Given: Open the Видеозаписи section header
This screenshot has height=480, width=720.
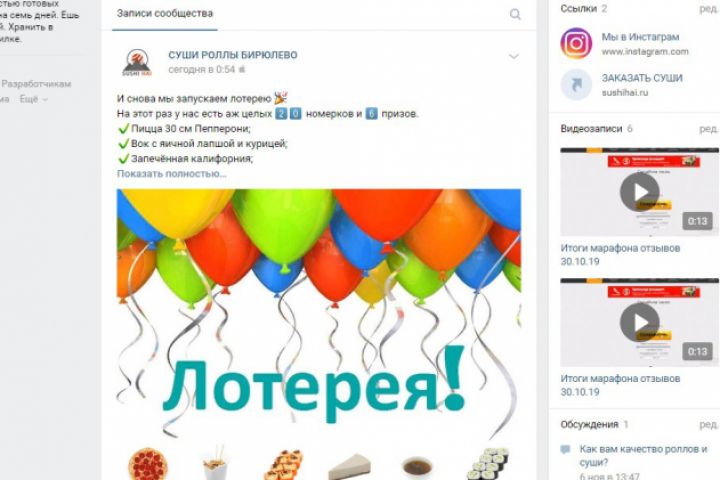Looking at the screenshot, I should (x=591, y=129).
